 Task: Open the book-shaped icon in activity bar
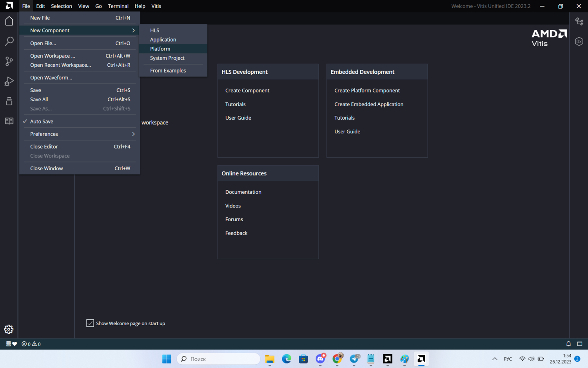(9, 121)
